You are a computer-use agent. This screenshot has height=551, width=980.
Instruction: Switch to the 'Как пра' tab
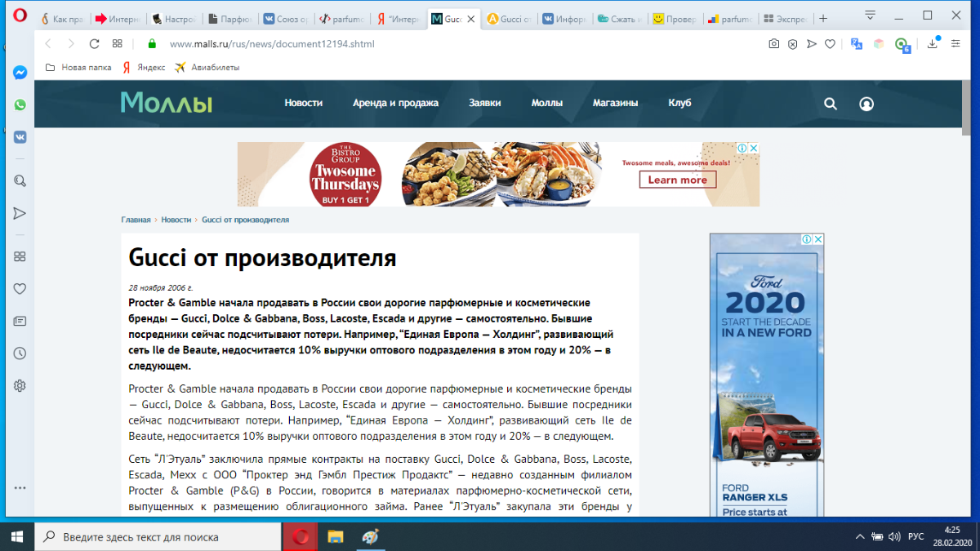coord(63,19)
